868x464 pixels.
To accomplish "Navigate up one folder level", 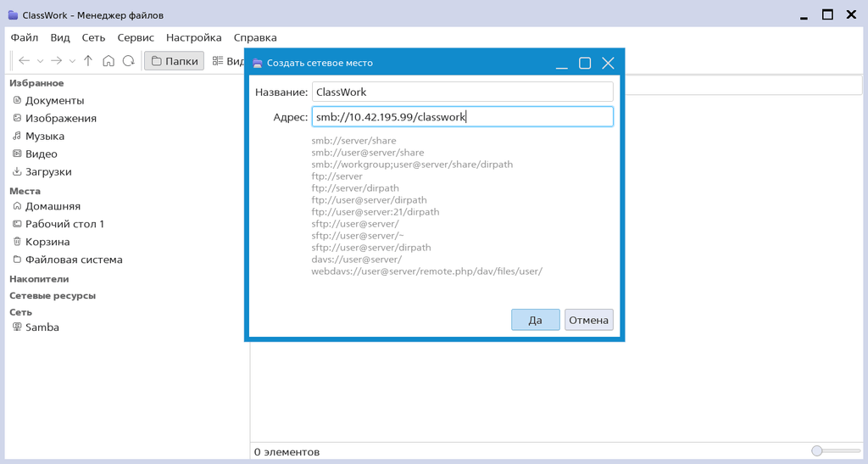I will [88, 61].
